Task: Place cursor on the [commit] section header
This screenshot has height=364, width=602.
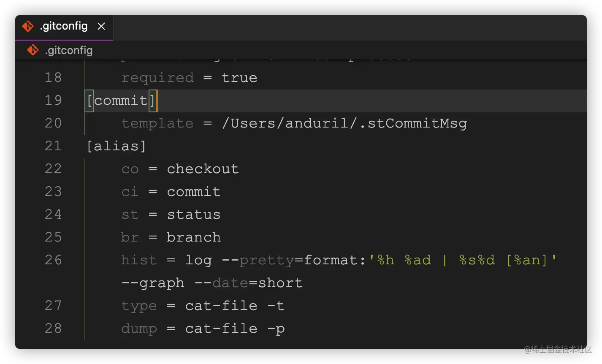Action: 121,101
